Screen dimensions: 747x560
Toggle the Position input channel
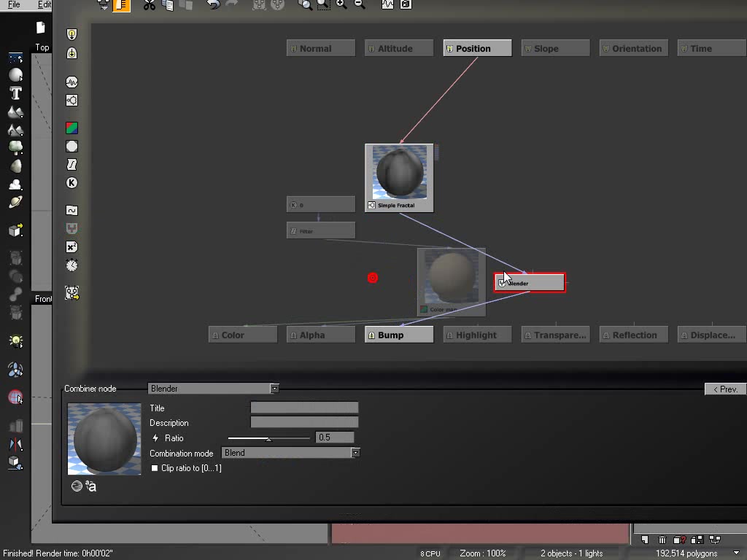coord(476,47)
